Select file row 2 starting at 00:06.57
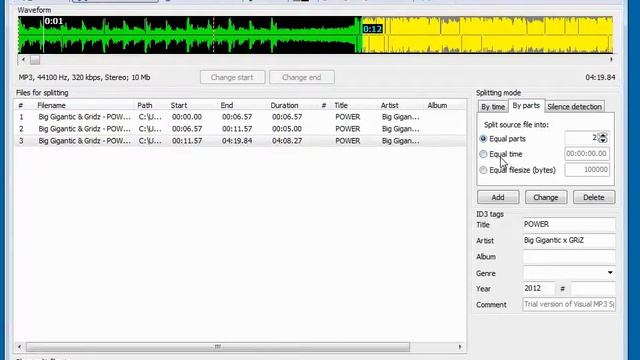The height and width of the screenshot is (360, 640). (240, 129)
